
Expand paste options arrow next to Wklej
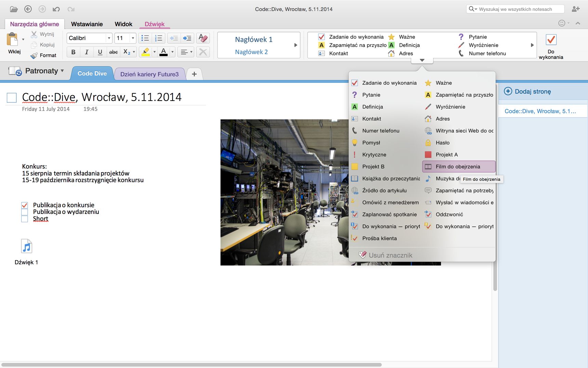point(23,39)
